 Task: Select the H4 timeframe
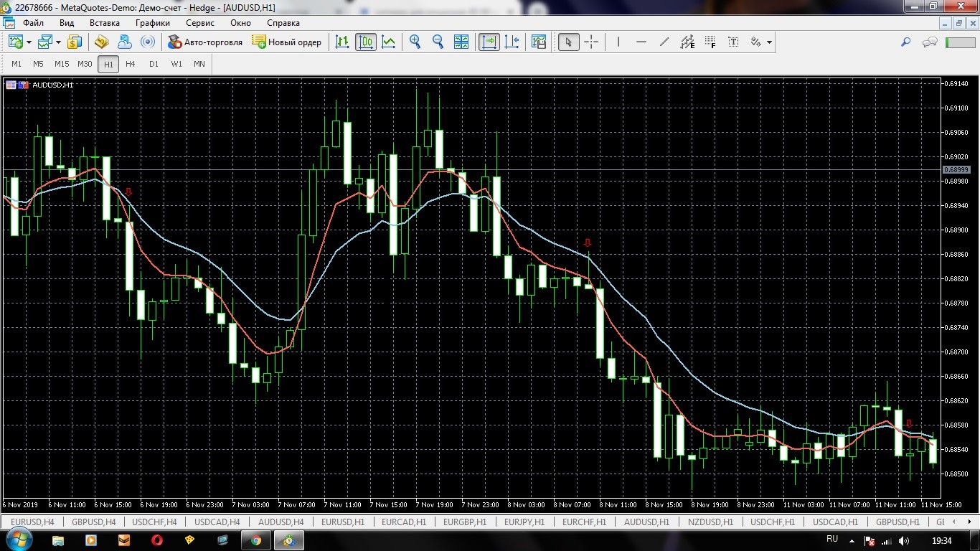pyautogui.click(x=130, y=64)
